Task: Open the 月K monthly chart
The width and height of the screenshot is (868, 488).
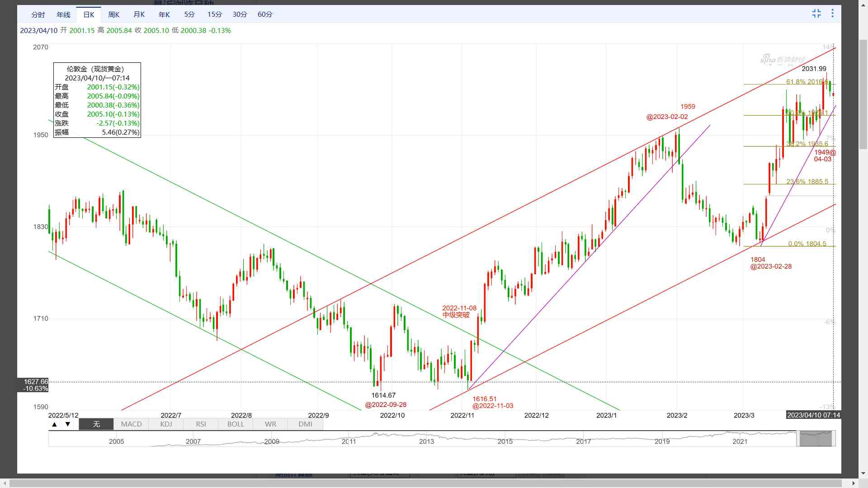Action: click(139, 14)
